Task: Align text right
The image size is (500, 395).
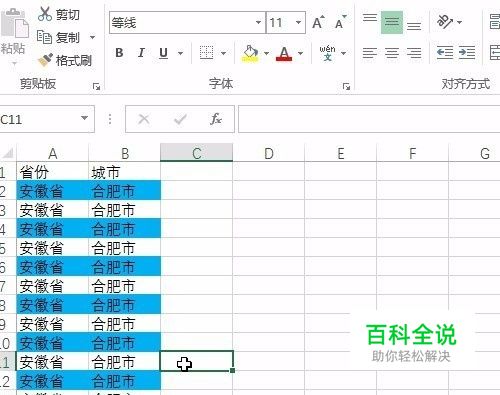Action: point(414,53)
